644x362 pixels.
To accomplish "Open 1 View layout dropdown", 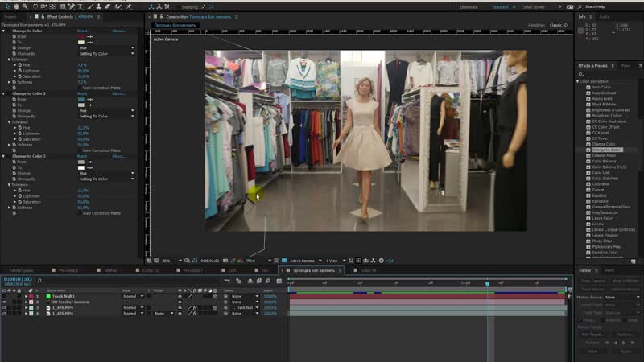I will [336, 261].
